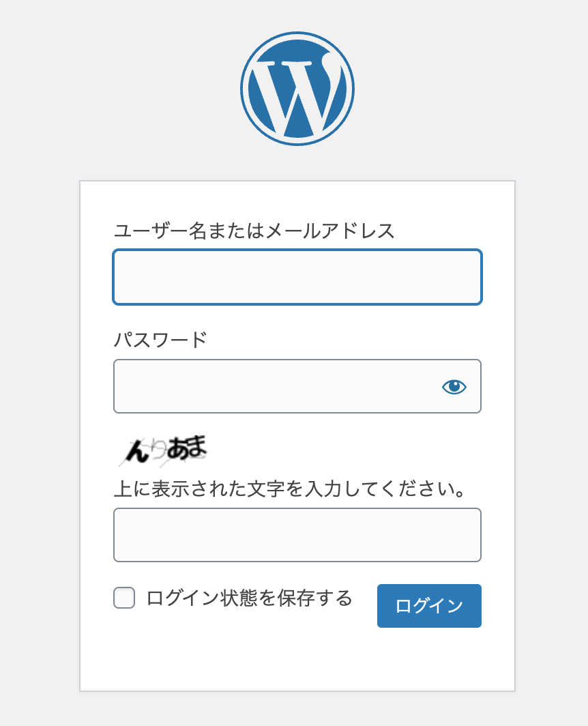Enable the ログイン状態を保存する checkbox
588x726 pixels.
[x=124, y=598]
